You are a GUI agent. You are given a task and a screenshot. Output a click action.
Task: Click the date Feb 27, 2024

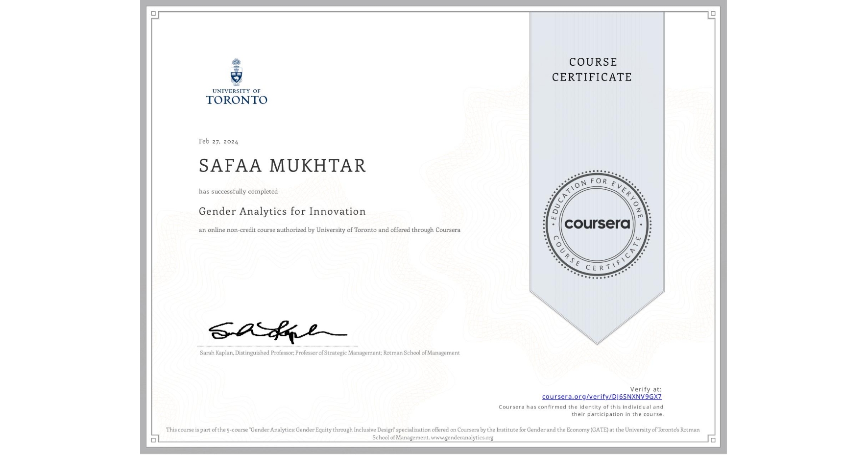[218, 141]
